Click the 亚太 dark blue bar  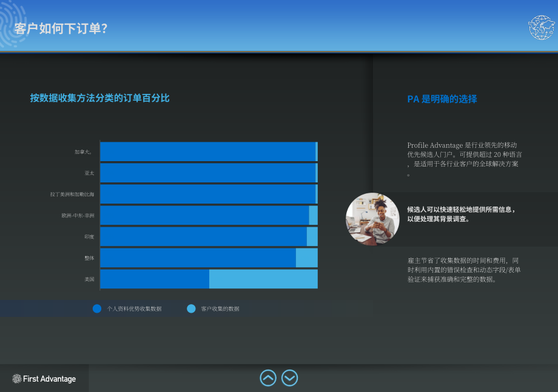(x=208, y=173)
